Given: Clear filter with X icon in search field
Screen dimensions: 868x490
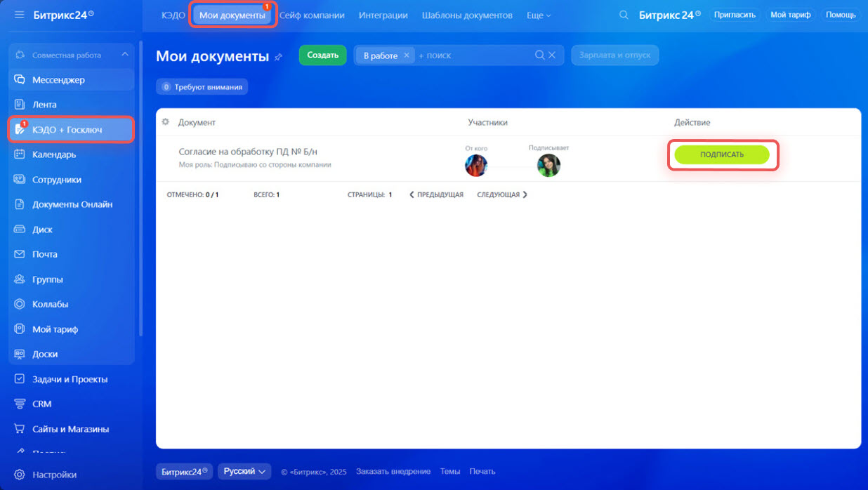Looking at the screenshot, I should tap(552, 55).
